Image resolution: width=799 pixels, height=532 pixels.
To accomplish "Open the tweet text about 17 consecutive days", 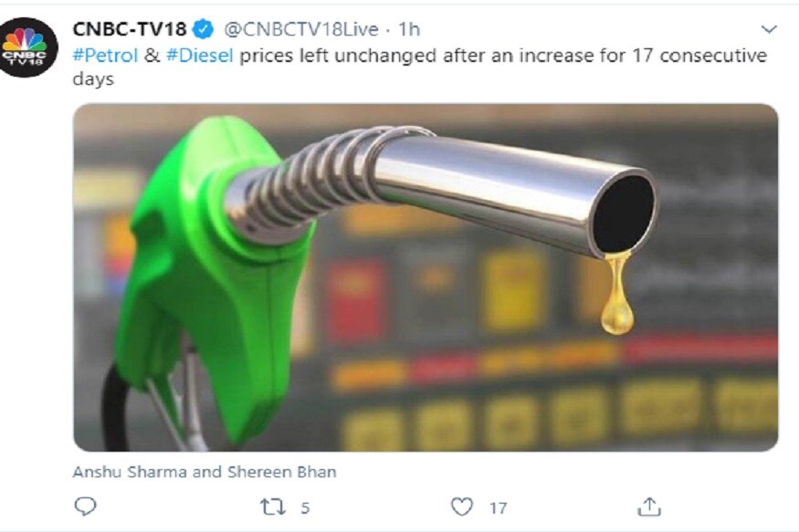I will pyautogui.click(x=420, y=67).
